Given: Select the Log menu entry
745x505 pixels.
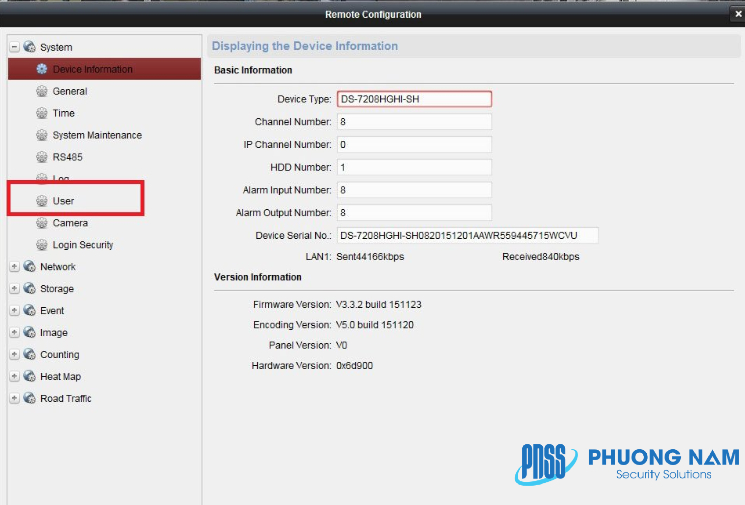Looking at the screenshot, I should click(x=60, y=179).
